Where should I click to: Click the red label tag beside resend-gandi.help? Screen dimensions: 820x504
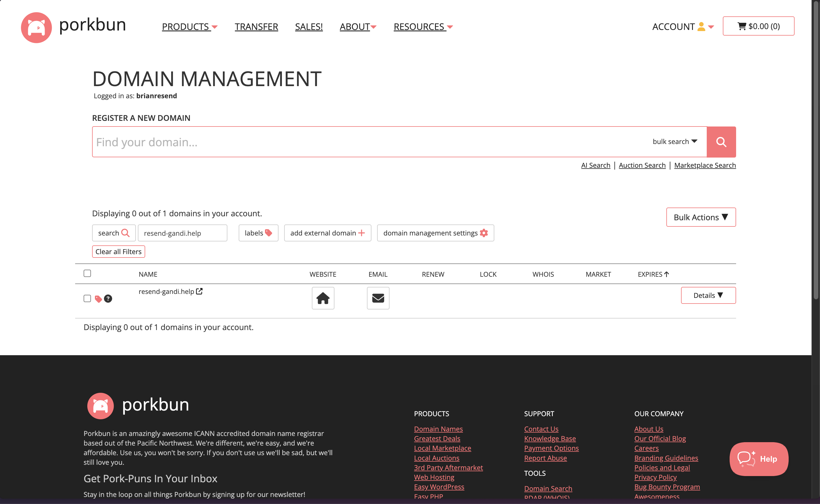pos(98,299)
